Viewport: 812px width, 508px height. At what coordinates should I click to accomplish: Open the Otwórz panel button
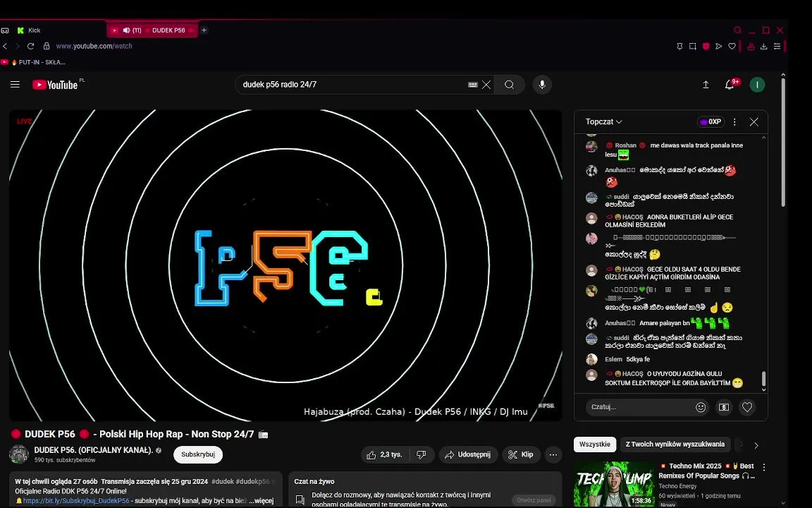point(534,500)
